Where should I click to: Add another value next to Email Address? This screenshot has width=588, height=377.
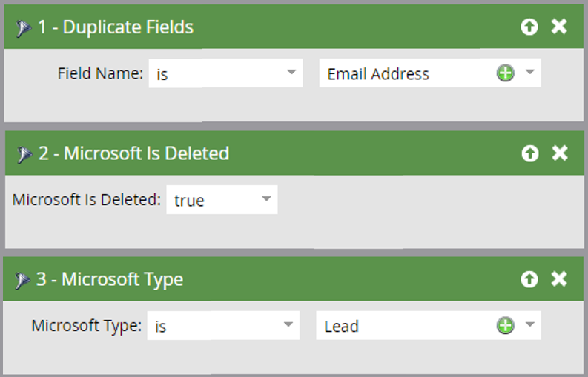coord(505,73)
